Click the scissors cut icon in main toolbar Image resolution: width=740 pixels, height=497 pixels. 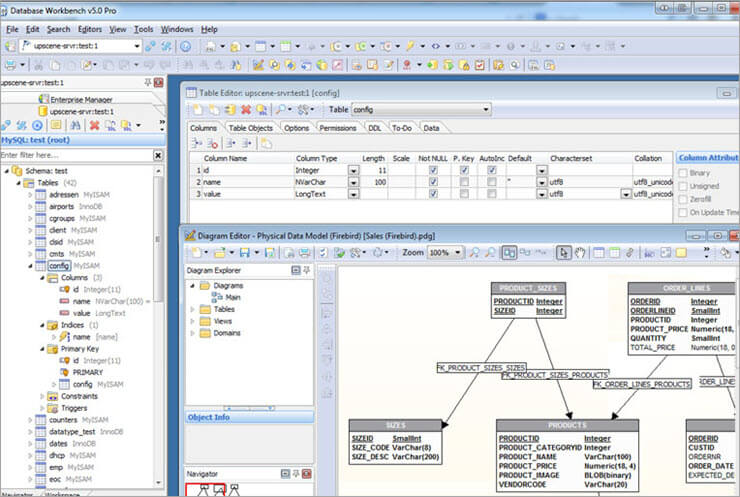click(38, 65)
